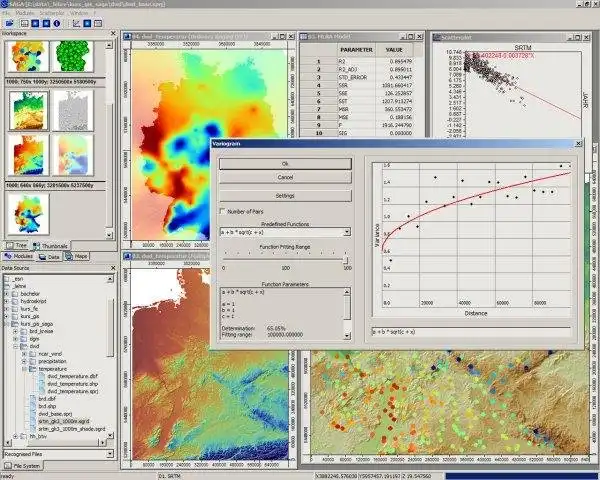Close the Variogram dialog
Viewport: 600px width, 480px height.
(578, 144)
